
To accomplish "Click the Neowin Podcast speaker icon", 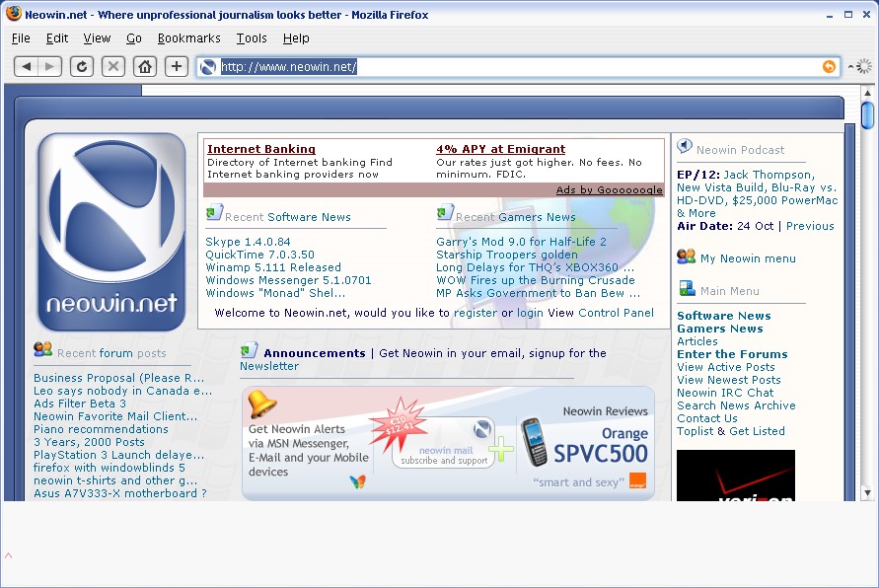I will [685, 146].
